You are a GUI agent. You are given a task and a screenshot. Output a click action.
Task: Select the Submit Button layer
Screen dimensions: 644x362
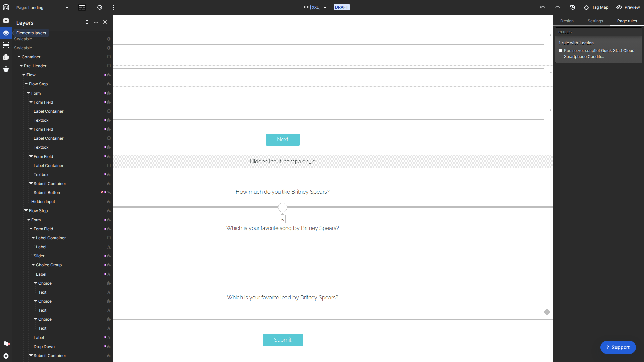(x=47, y=193)
